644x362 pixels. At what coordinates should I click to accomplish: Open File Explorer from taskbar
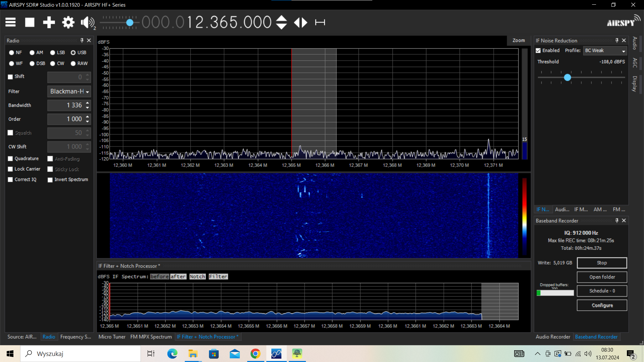point(193,354)
